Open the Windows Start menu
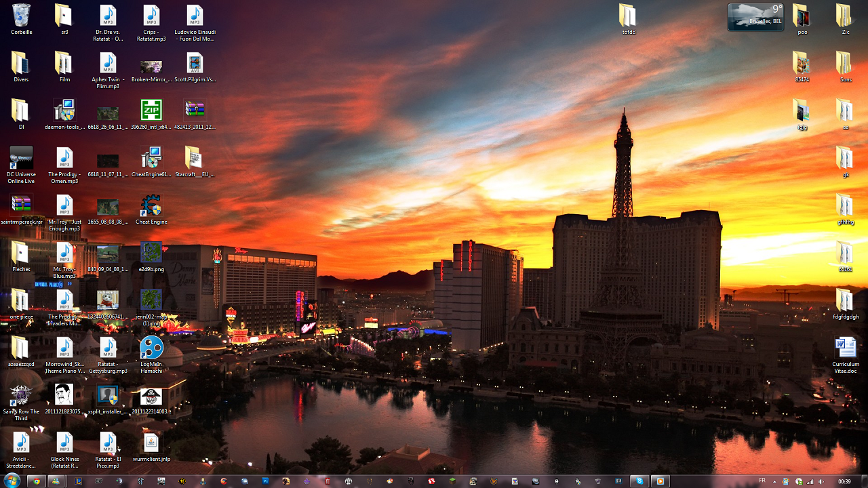Image resolution: width=868 pixels, height=488 pixels. [x=12, y=481]
